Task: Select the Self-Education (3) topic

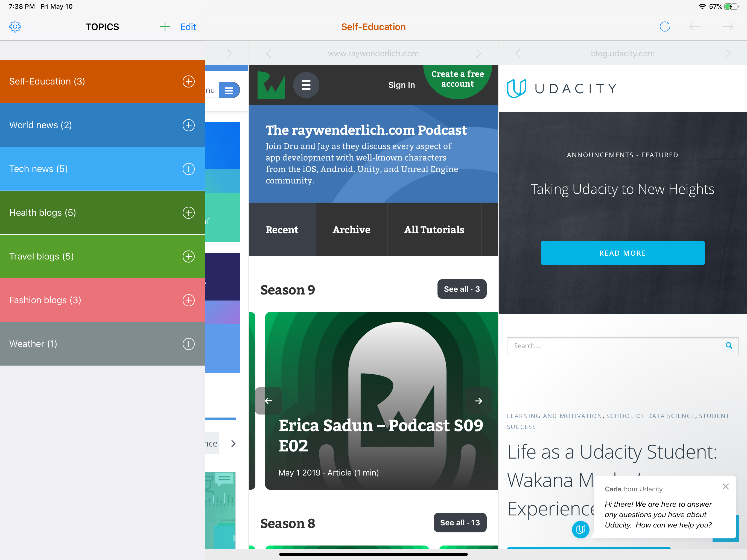Action: 103,81
